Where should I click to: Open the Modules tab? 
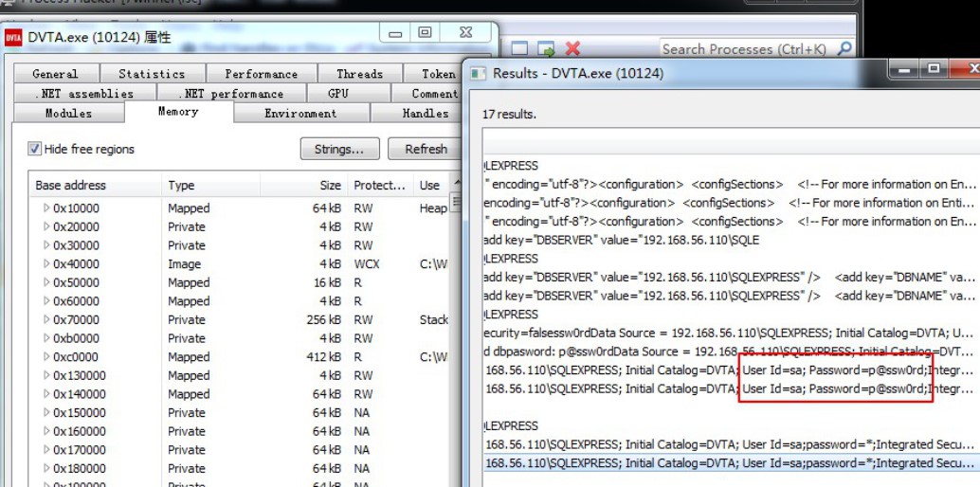(69, 113)
